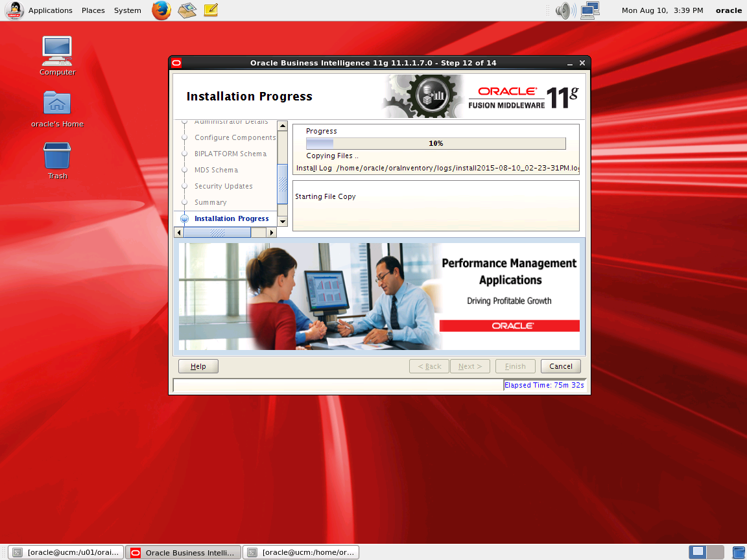
Task: Click the horizontal scrollbar thumb under steps list
Action: [217, 233]
